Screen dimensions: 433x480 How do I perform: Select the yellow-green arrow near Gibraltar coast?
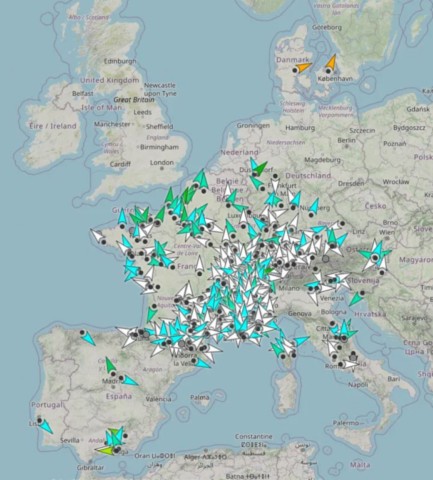104,450
